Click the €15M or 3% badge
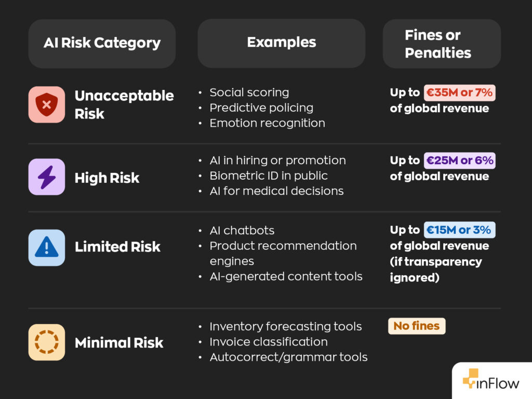 (x=459, y=230)
